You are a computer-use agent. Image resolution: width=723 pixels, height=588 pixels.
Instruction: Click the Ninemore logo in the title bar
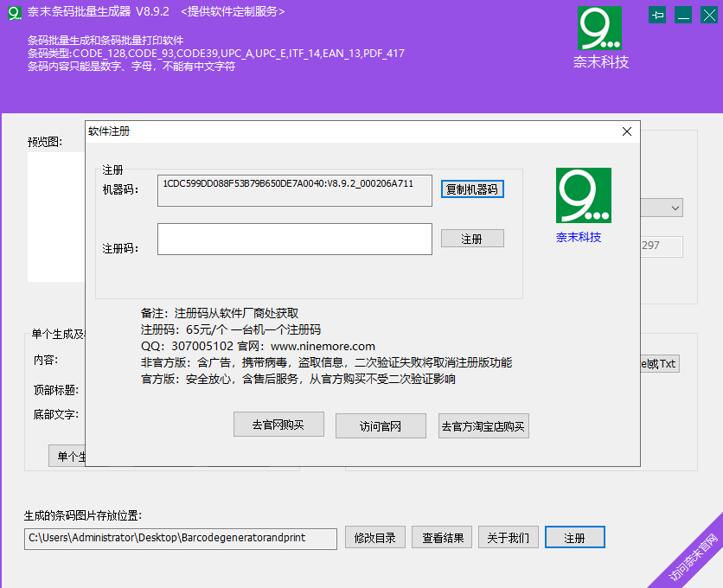(15, 12)
